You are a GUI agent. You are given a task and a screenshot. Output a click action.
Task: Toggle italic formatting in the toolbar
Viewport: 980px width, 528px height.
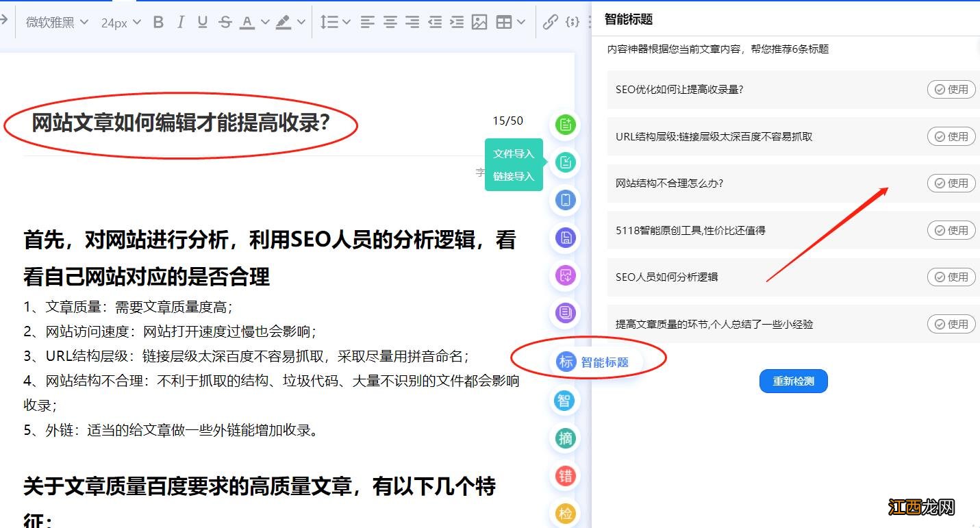pos(181,22)
